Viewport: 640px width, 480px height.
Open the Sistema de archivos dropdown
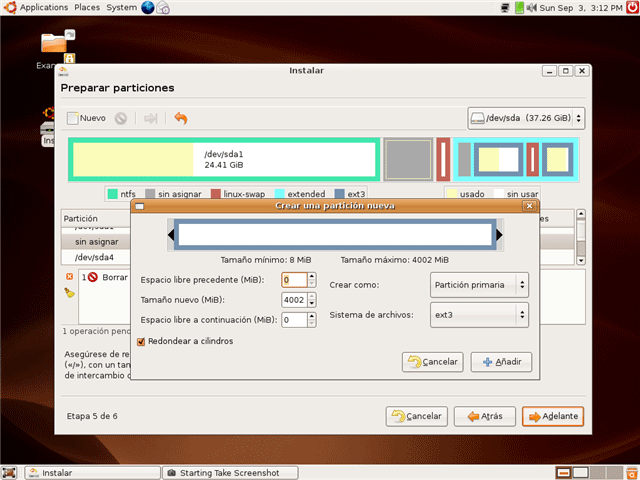[479, 316]
